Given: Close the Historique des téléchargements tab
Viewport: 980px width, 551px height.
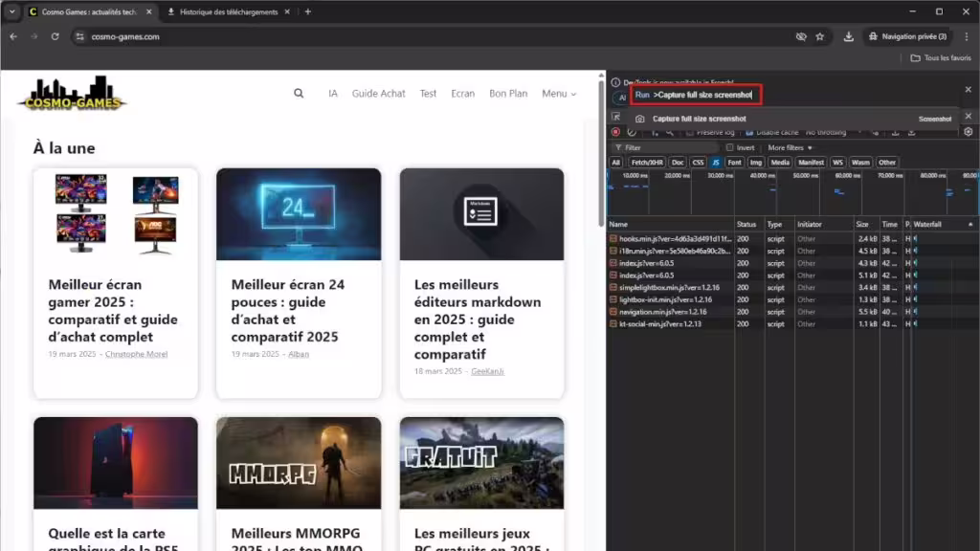Looking at the screenshot, I should (x=287, y=11).
